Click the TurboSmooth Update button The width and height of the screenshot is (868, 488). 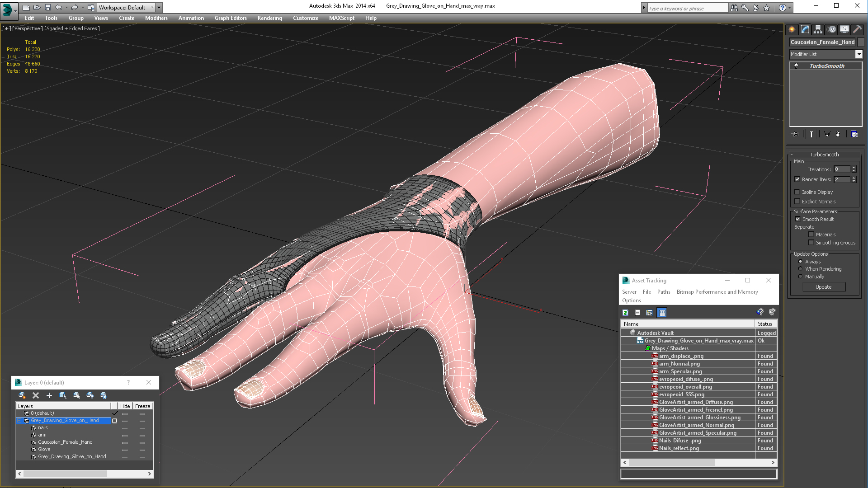coord(824,287)
